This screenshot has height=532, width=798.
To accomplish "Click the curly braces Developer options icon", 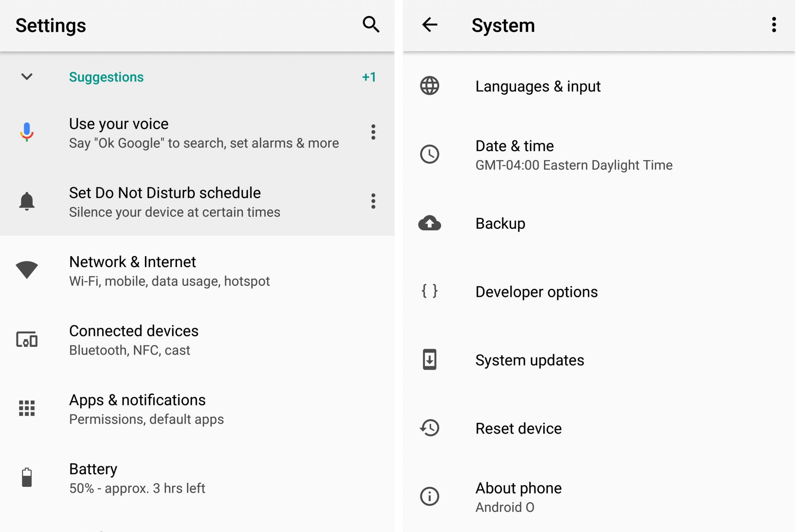I will 429,291.
